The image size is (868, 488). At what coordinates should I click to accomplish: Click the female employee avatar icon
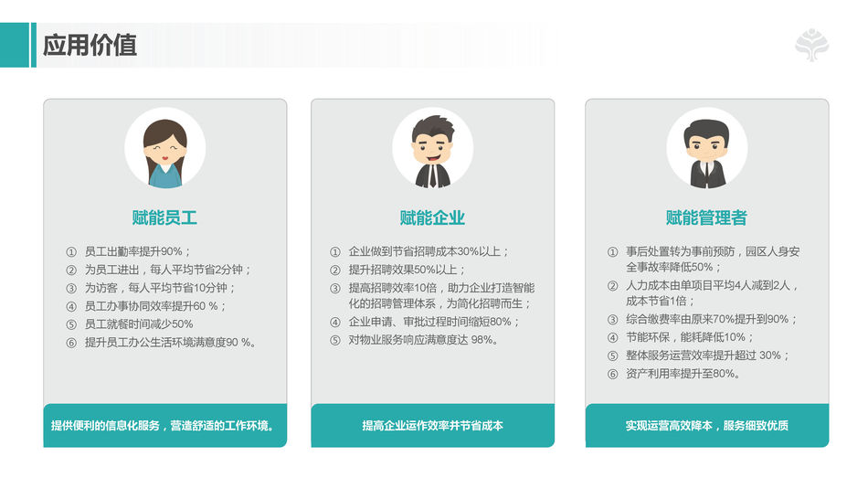point(165,148)
